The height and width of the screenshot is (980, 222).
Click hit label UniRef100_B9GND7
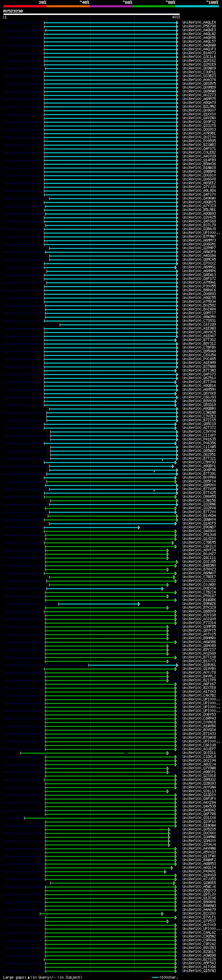point(199,527)
